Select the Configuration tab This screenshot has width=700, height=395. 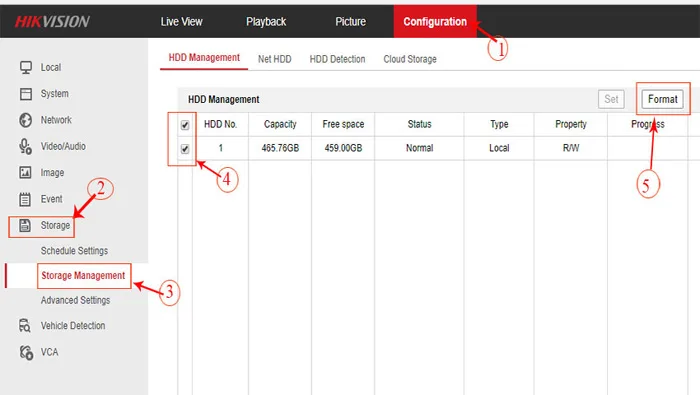click(x=435, y=21)
